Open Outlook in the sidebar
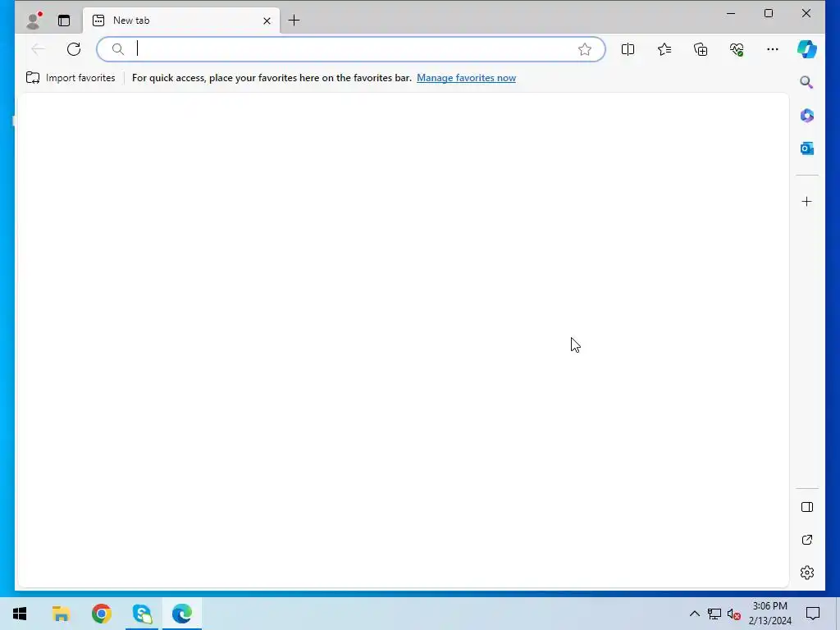This screenshot has height=630, width=840. click(807, 148)
